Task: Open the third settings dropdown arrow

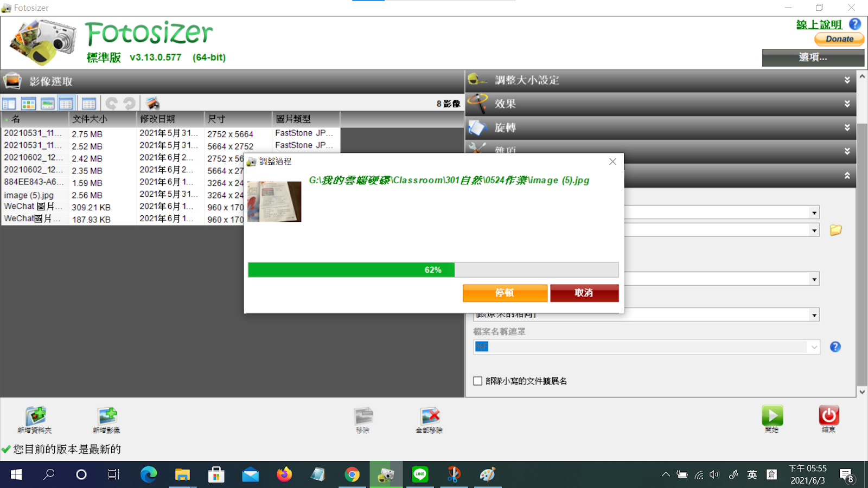Action: 814,279
